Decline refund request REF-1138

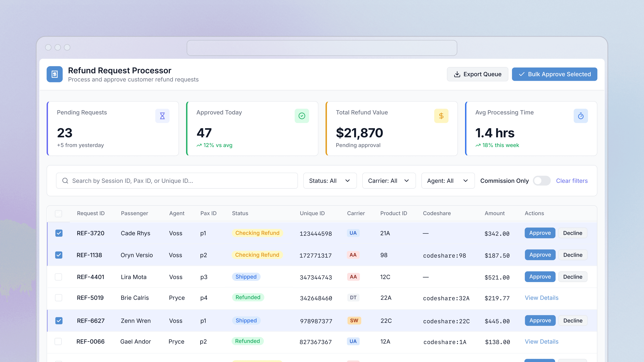point(573,255)
